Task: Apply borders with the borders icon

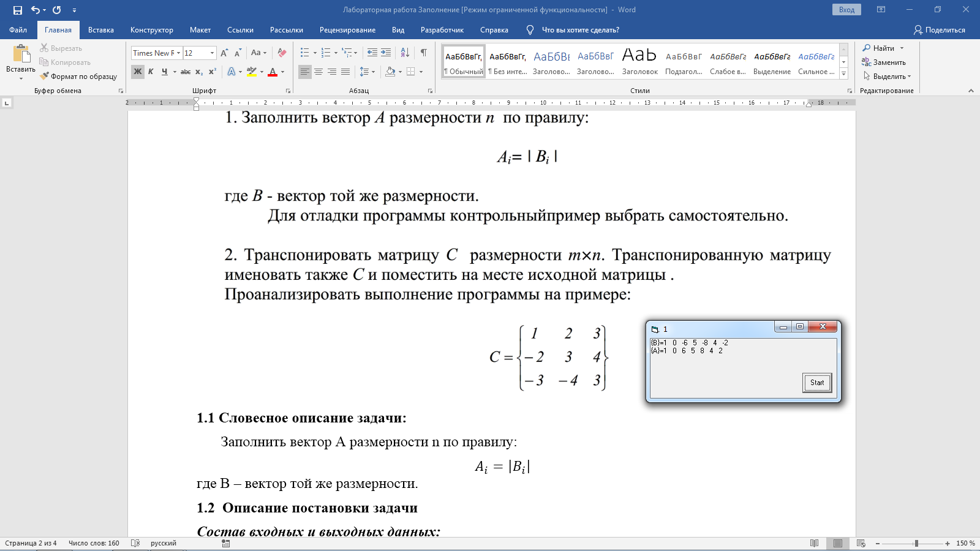Action: tap(410, 72)
